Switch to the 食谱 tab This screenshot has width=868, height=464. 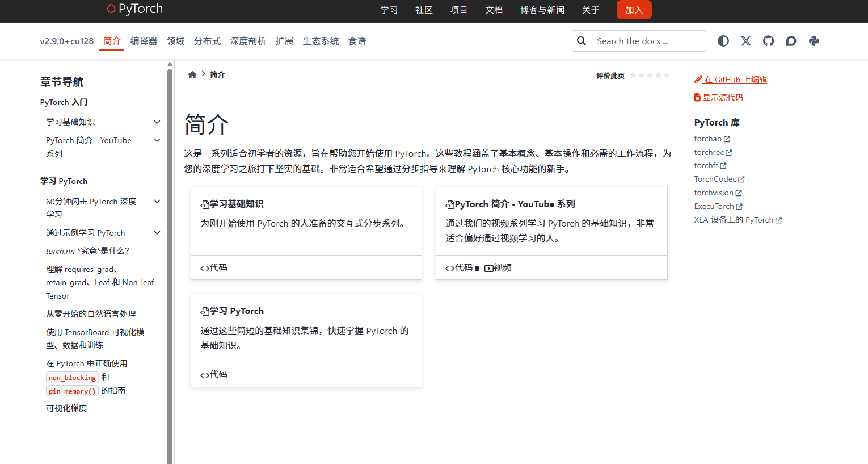click(357, 41)
